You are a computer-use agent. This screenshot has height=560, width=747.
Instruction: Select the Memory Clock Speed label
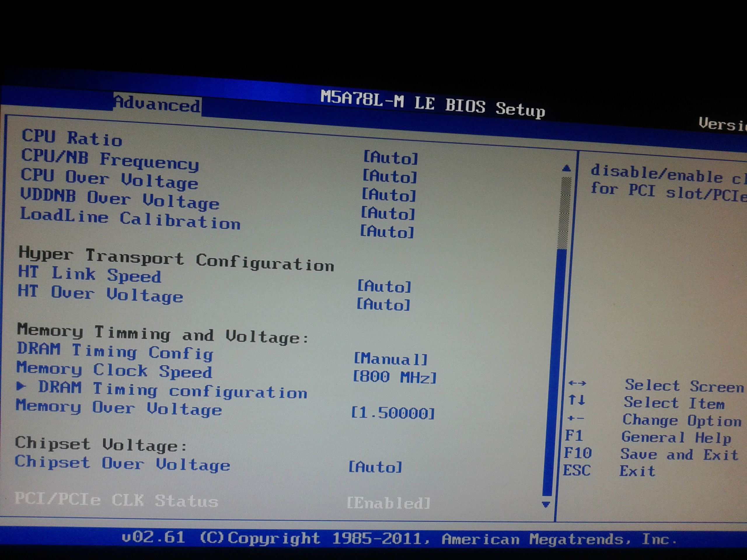[114, 370]
